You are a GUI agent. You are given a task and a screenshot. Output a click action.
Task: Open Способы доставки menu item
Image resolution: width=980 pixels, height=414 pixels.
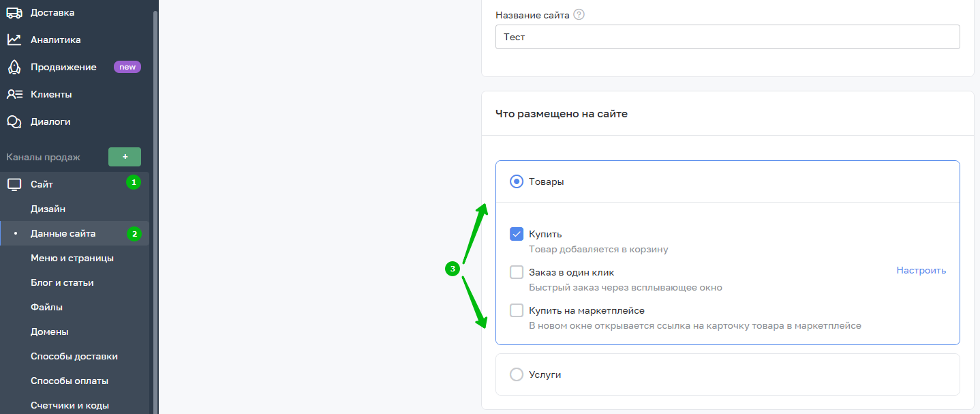click(74, 356)
